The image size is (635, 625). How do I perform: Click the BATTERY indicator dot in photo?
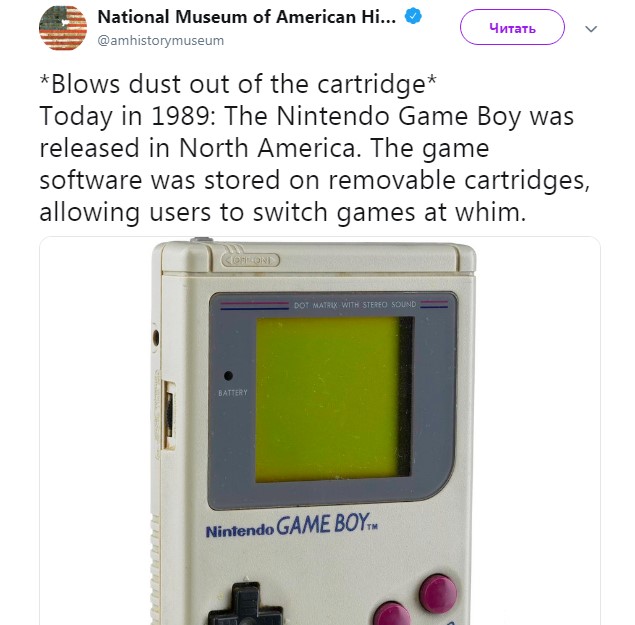coord(228,375)
